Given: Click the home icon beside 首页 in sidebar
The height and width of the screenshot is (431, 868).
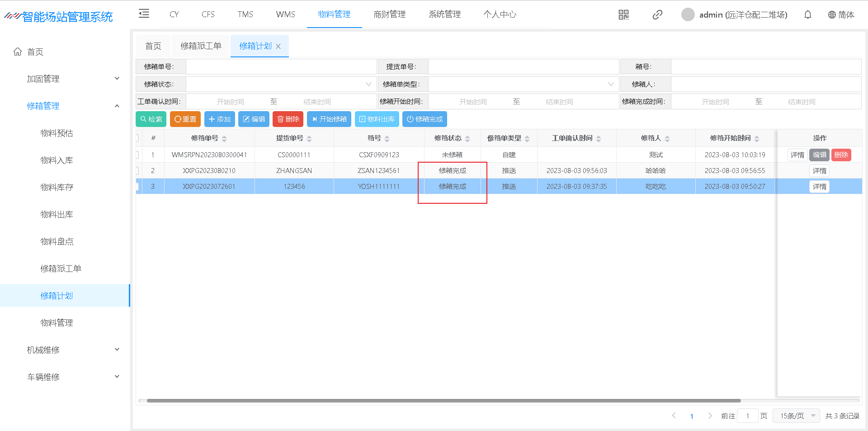Looking at the screenshot, I should [18, 52].
